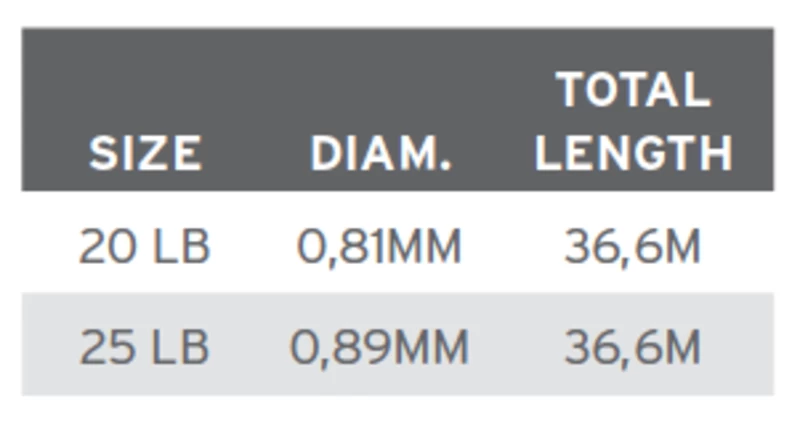The image size is (800, 425).
Task: Click the 0,81MM diameter value
Action: pyautogui.click(x=380, y=246)
